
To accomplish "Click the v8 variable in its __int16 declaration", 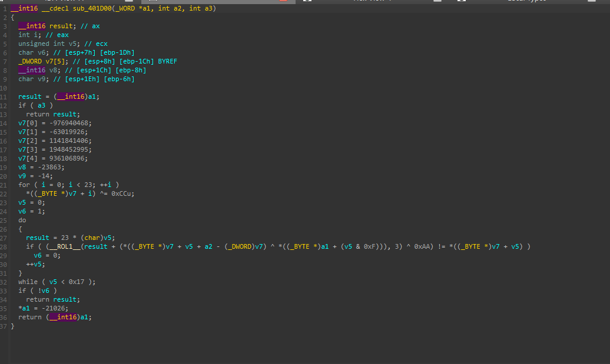I will pos(53,71).
